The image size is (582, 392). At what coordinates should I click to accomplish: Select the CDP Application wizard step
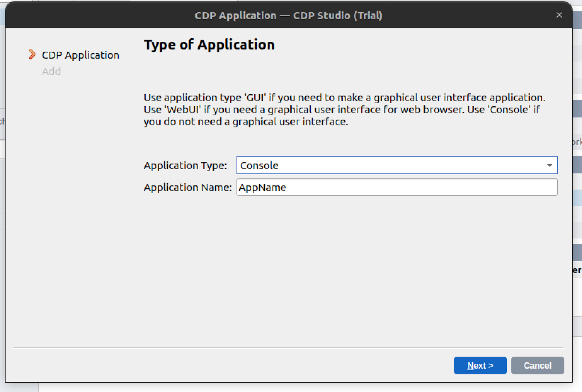(80, 55)
